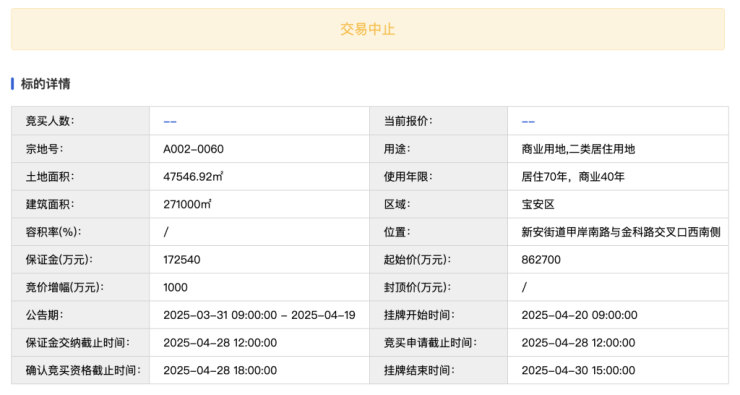Click the 竞买人数 dashes value

[x=170, y=122]
